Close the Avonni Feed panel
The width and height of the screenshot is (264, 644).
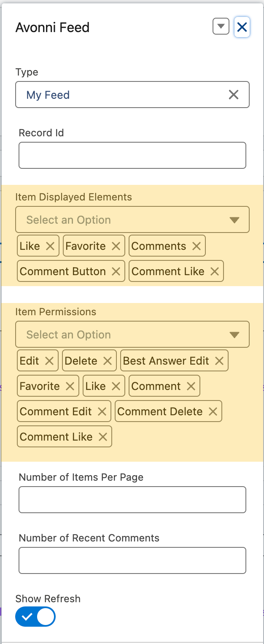tap(242, 27)
